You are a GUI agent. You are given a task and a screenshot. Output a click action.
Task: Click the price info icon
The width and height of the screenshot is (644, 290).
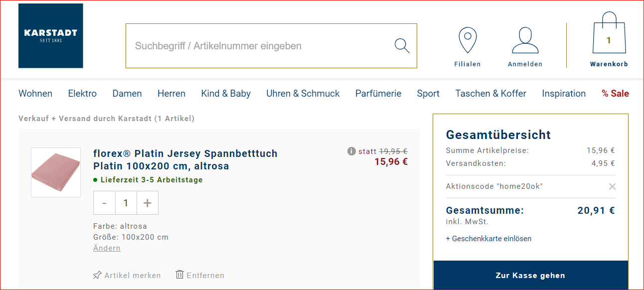click(x=351, y=151)
